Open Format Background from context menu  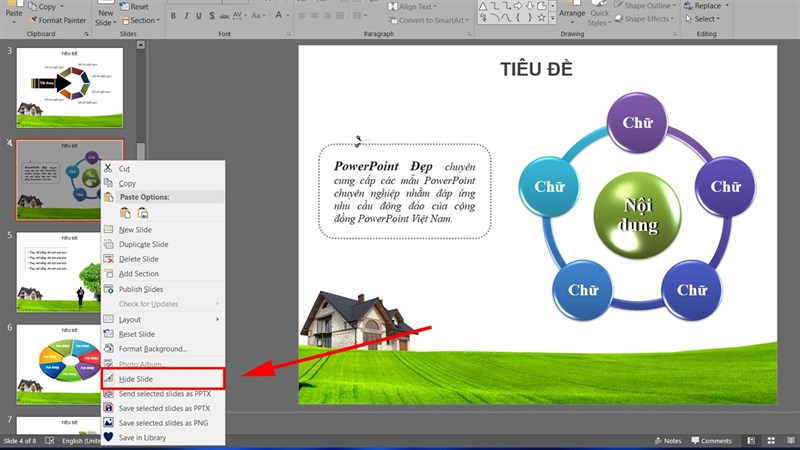pyautogui.click(x=163, y=349)
